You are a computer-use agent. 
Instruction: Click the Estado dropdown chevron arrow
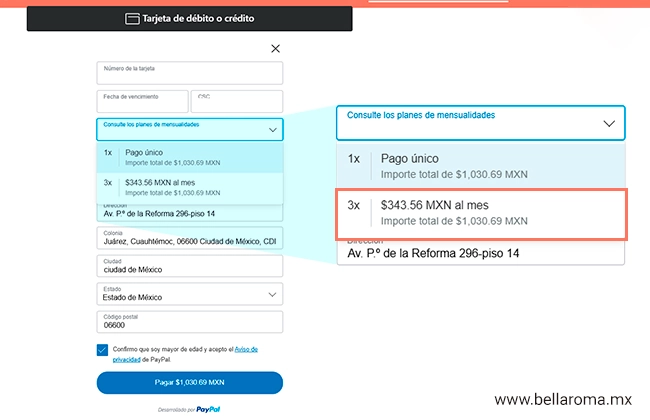[x=272, y=294]
